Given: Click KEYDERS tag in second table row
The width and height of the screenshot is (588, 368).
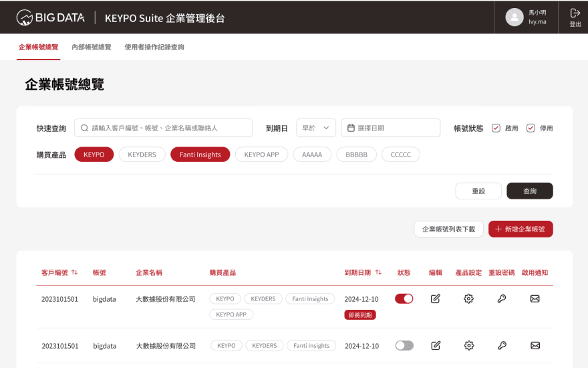Looking at the screenshot, I should 265,345.
